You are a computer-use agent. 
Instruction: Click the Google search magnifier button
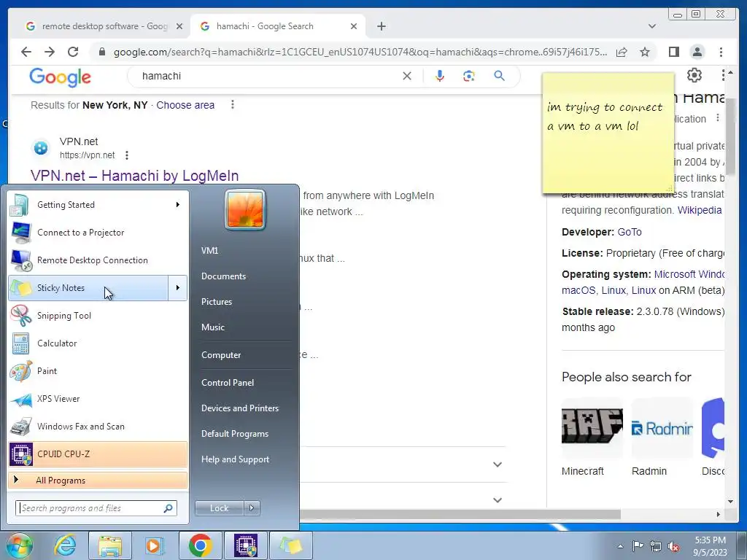point(499,76)
